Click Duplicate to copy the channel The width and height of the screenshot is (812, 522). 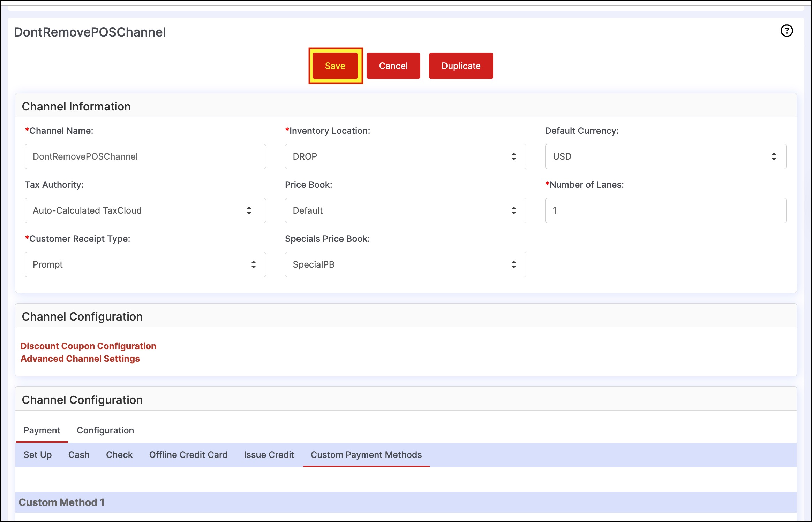(461, 66)
